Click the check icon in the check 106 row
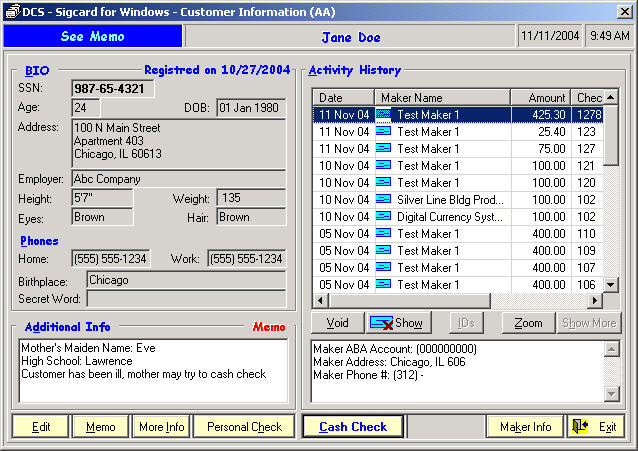Screen dimensions: 638x451 point(383,284)
